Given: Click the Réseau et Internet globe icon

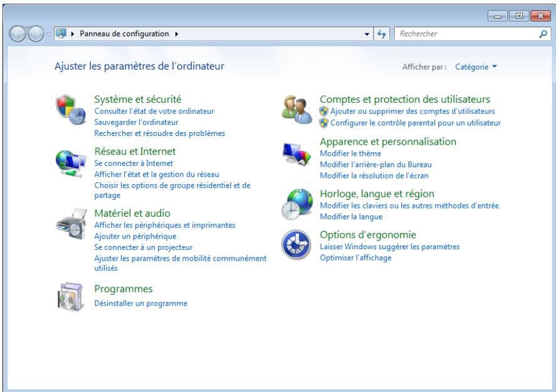Looking at the screenshot, I should [71, 163].
